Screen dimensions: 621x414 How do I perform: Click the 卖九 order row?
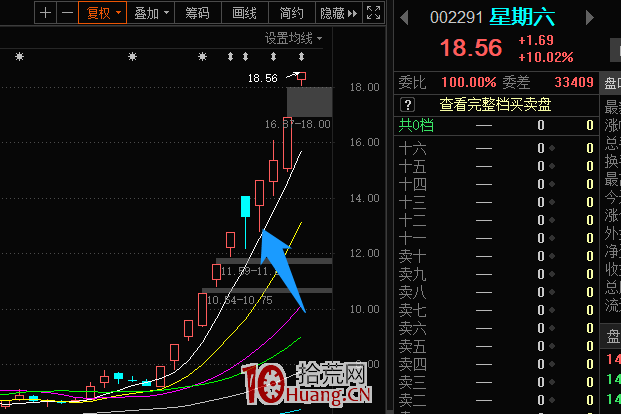(496, 274)
